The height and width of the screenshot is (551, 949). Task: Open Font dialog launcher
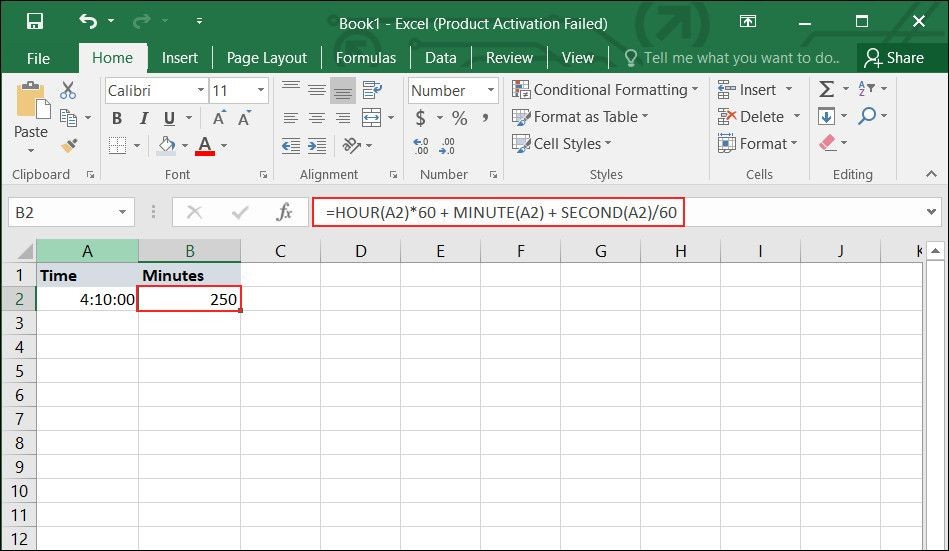(263, 175)
